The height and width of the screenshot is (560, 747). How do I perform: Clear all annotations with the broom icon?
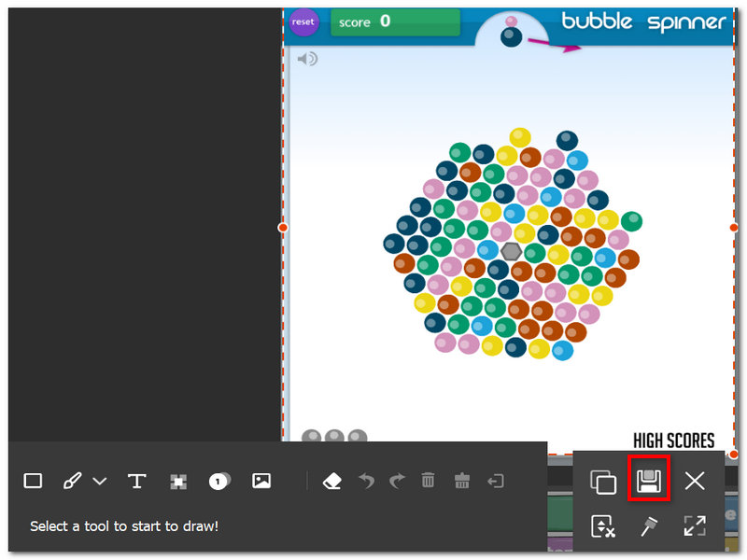(462, 480)
